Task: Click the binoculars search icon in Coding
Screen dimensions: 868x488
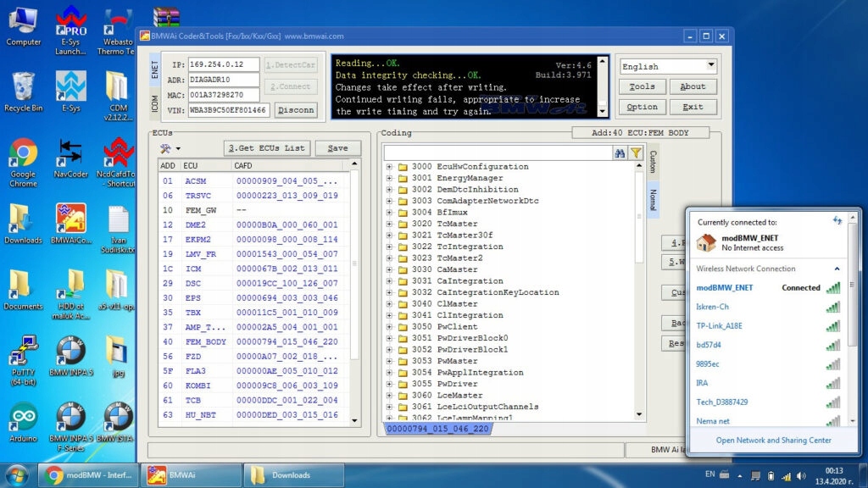Action: click(620, 153)
